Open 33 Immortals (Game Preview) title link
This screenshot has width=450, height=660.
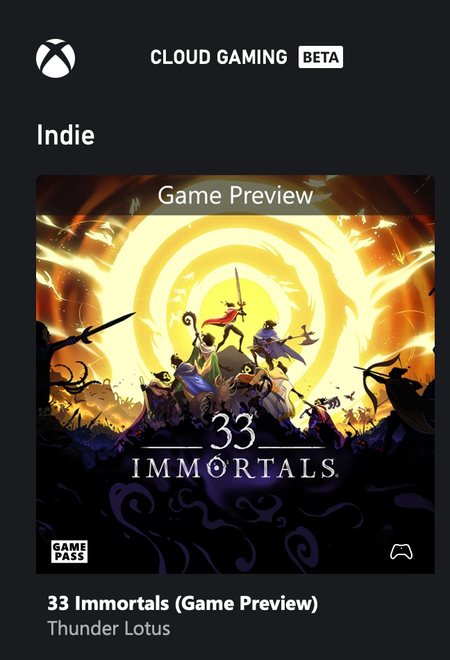coord(183,603)
